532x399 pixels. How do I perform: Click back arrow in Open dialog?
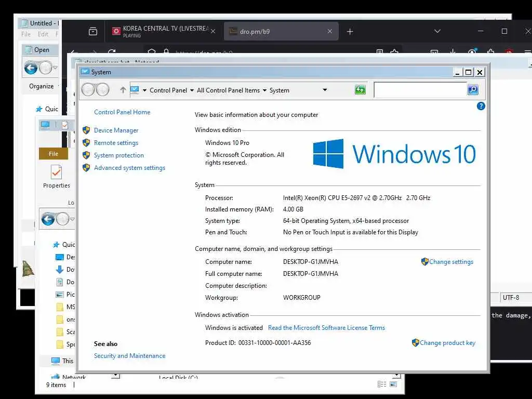pos(31,68)
